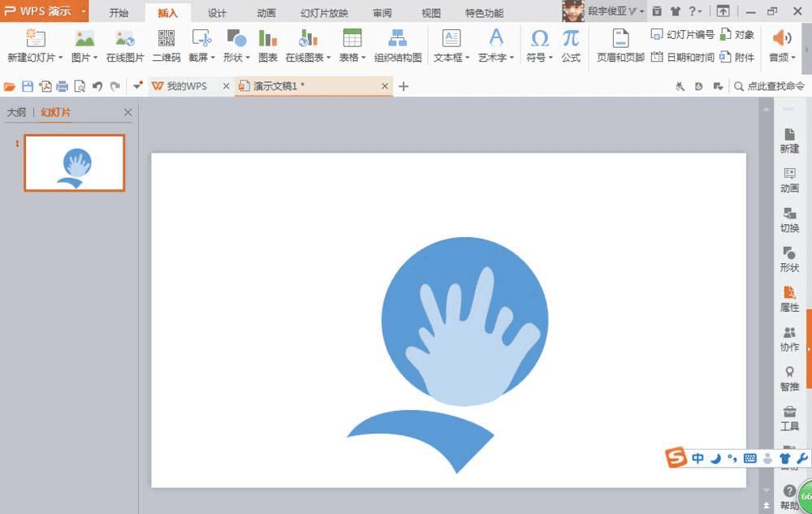The width and height of the screenshot is (812, 514).
Task: Close the slide thumbnail pane
Action: tap(128, 112)
